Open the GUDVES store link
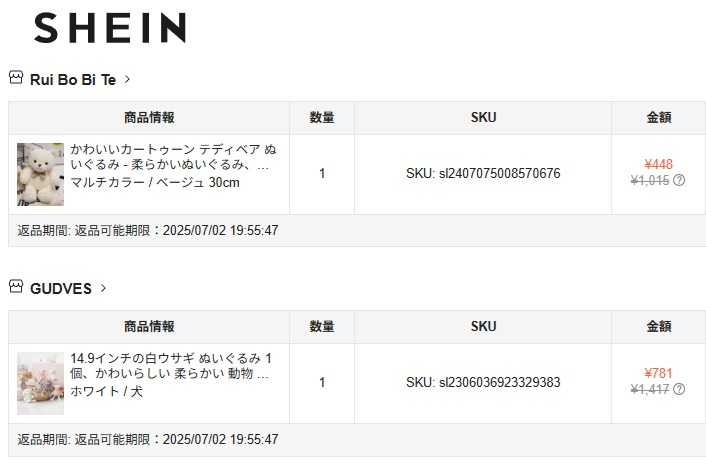The width and height of the screenshot is (706, 466). (x=60, y=288)
